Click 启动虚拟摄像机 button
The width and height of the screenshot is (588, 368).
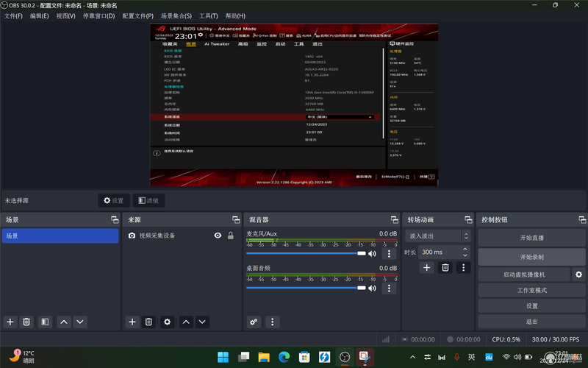(524, 275)
